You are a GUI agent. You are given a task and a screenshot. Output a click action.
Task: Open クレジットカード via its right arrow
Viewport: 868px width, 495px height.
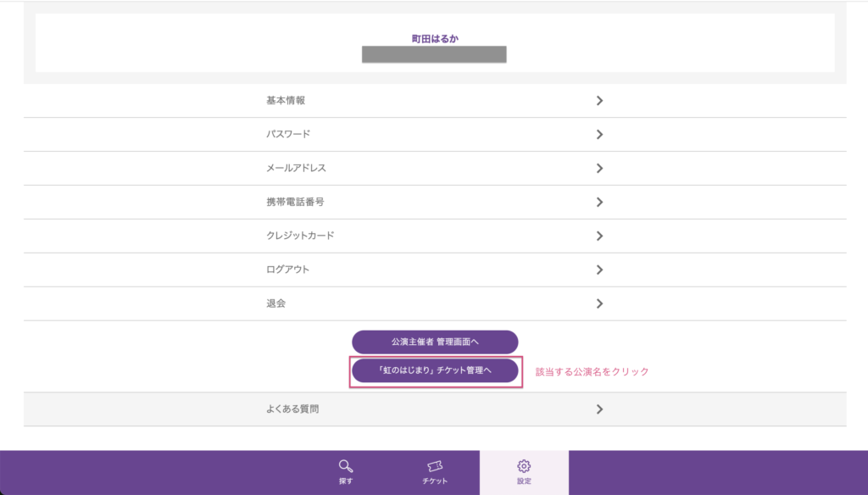pyautogui.click(x=599, y=236)
